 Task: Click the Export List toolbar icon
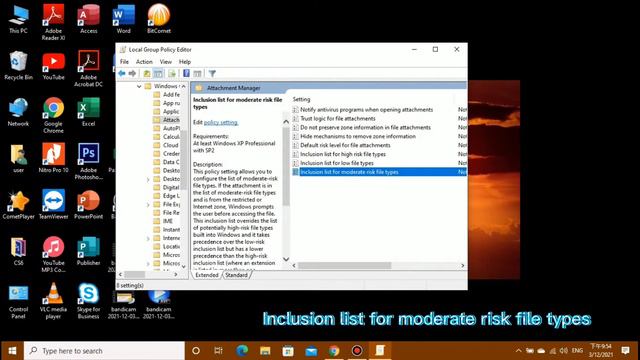coord(172,73)
